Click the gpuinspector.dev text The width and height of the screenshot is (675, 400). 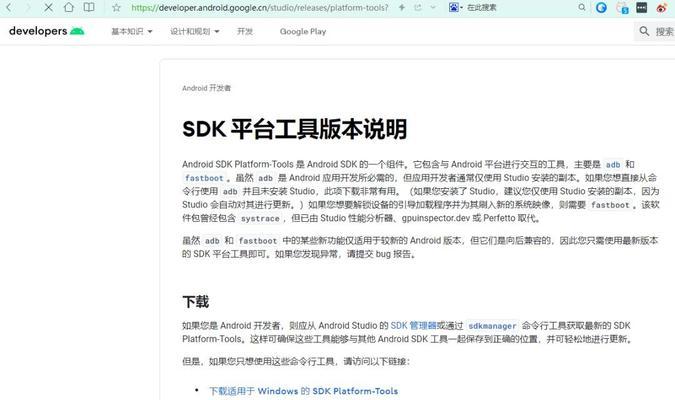(436, 218)
